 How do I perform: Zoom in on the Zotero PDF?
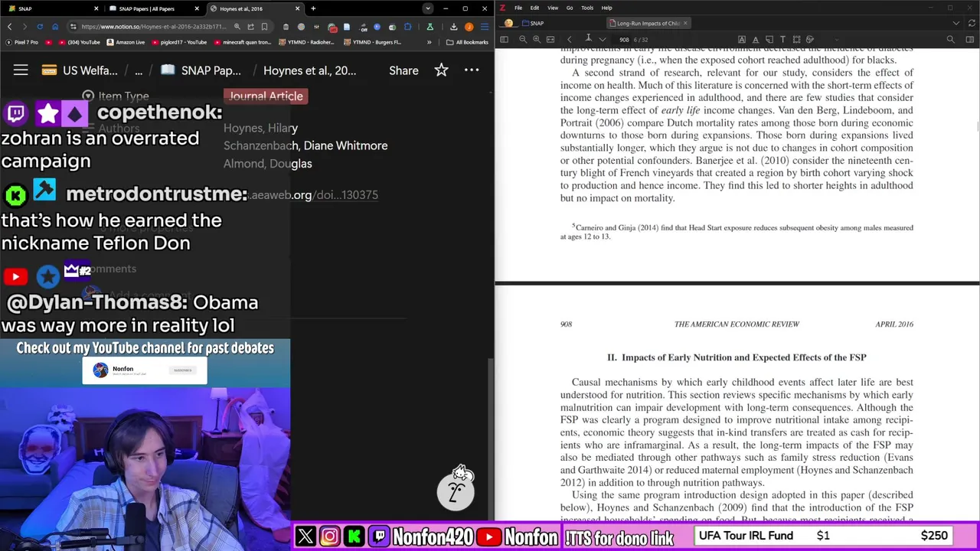click(537, 39)
